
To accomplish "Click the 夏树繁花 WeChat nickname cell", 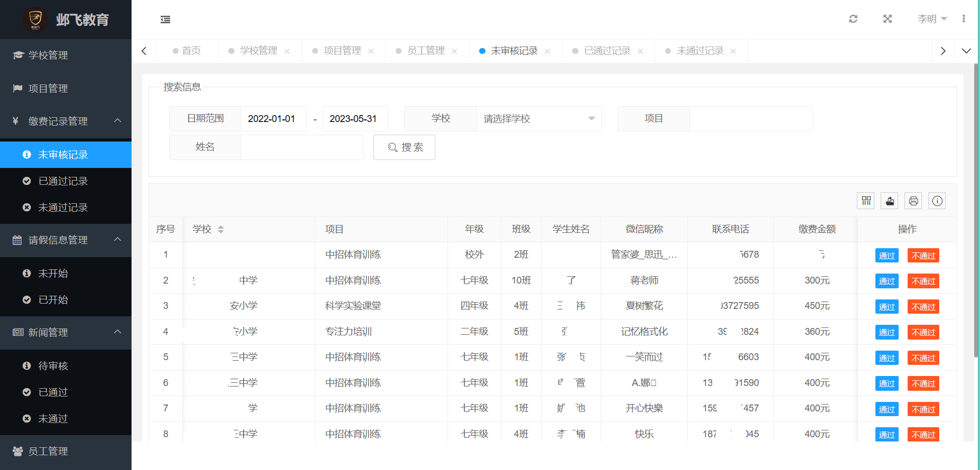I will coord(644,306).
